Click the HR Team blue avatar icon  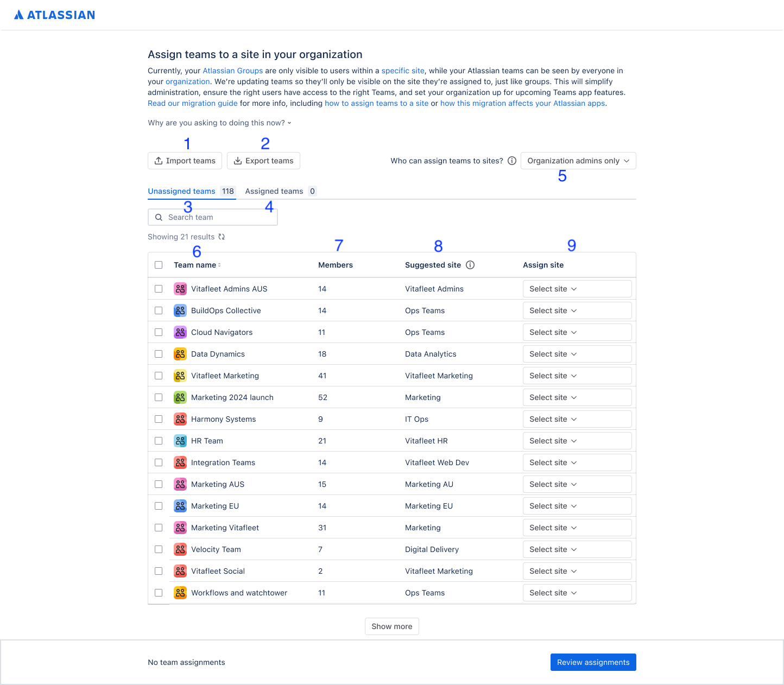pyautogui.click(x=180, y=440)
